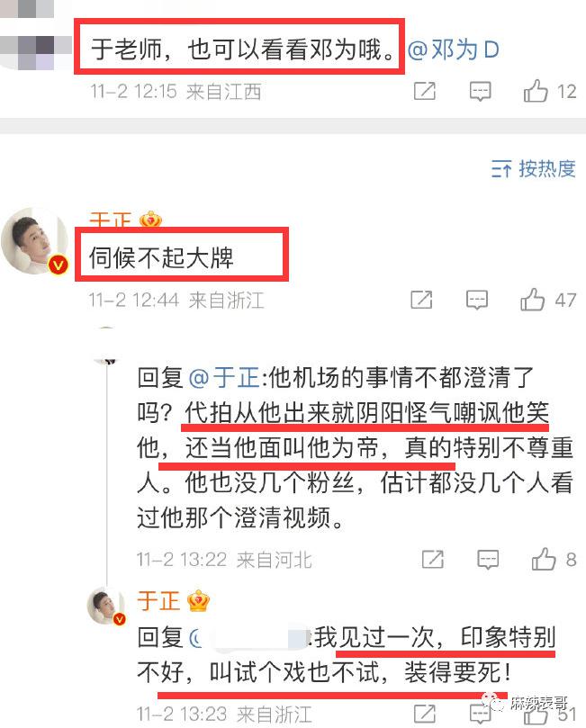Image resolution: width=586 pixels, height=728 pixels.
Task: Tap 于正's large profile avatar
Action: [x=35, y=241]
